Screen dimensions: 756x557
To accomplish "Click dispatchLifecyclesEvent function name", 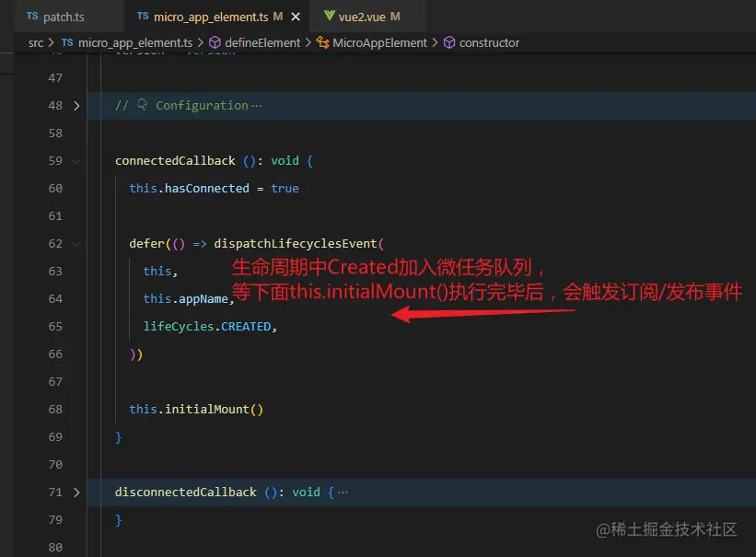I will 295,244.
